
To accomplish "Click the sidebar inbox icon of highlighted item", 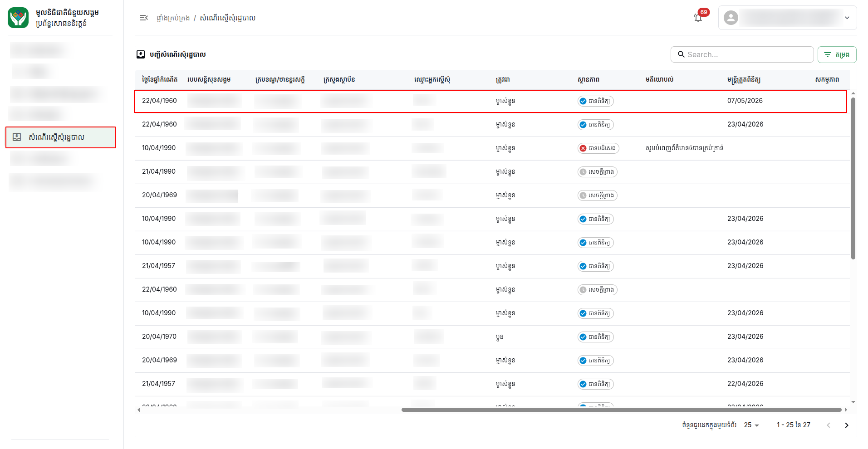I will [17, 137].
